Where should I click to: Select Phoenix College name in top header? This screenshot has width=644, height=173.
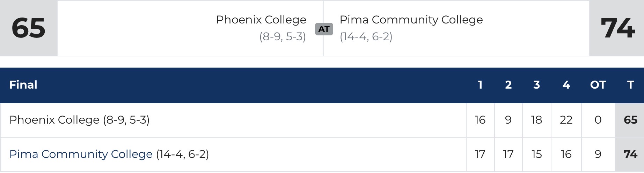(x=261, y=20)
